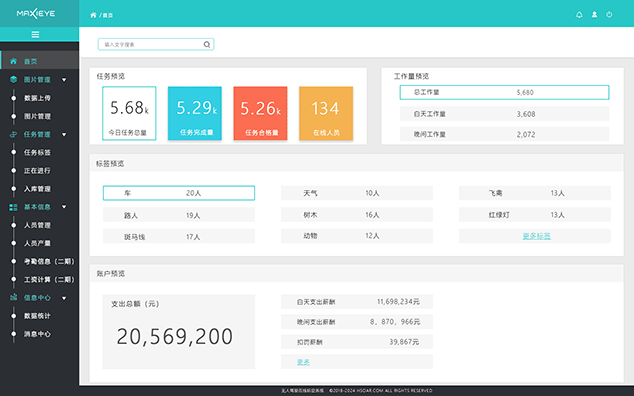Click the 更多标签 link
634x396 pixels.
[x=537, y=236]
